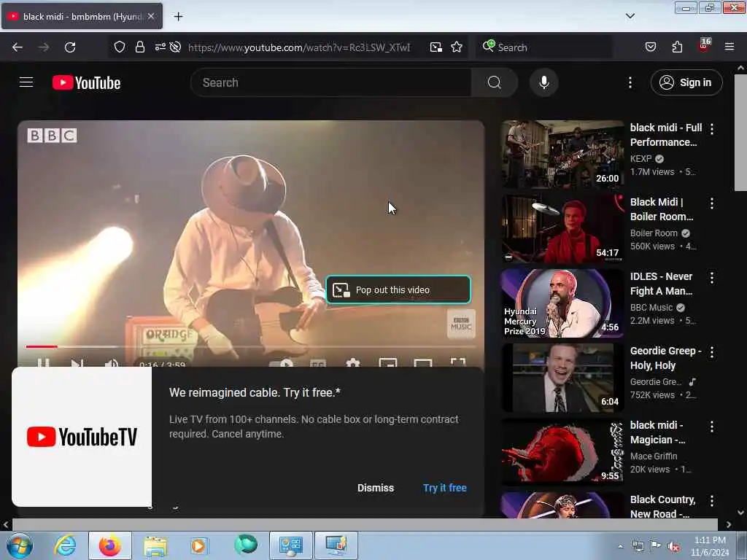The width and height of the screenshot is (747, 560).
Task: Open options menu for Geordie Greep Holy, Holy
Action: click(712, 352)
